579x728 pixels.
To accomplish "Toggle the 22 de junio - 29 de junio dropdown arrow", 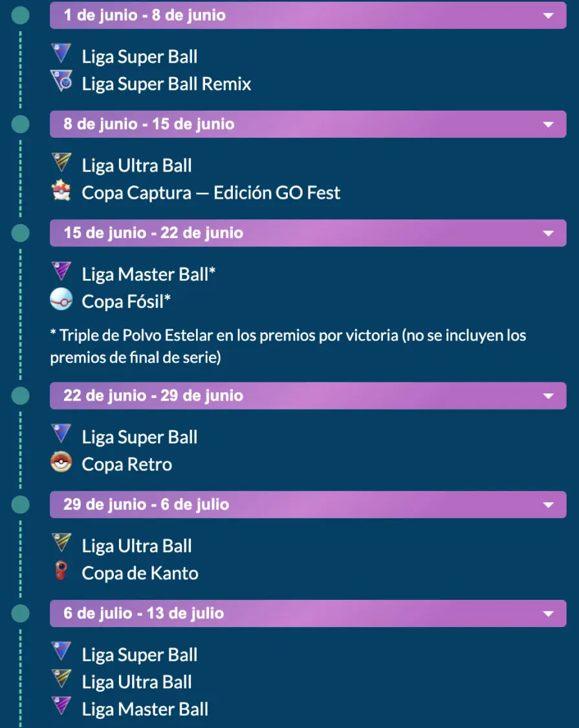I will coord(549,396).
